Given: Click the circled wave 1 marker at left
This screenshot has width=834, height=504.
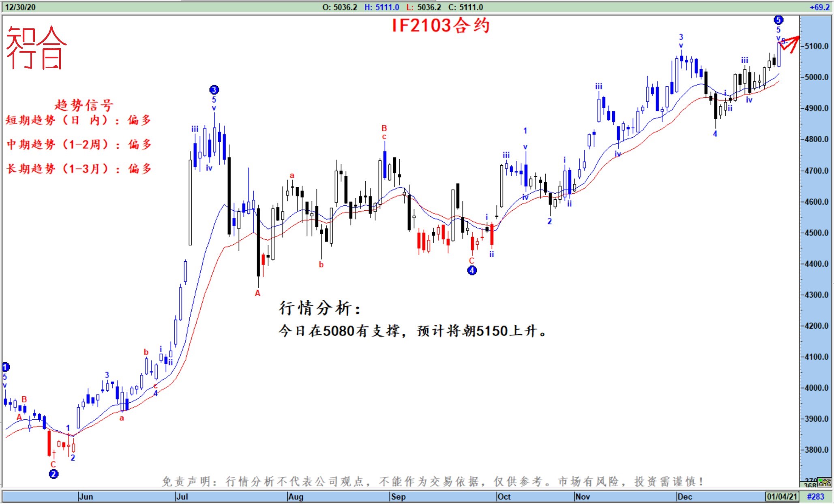Looking at the screenshot, I should 6,367.
